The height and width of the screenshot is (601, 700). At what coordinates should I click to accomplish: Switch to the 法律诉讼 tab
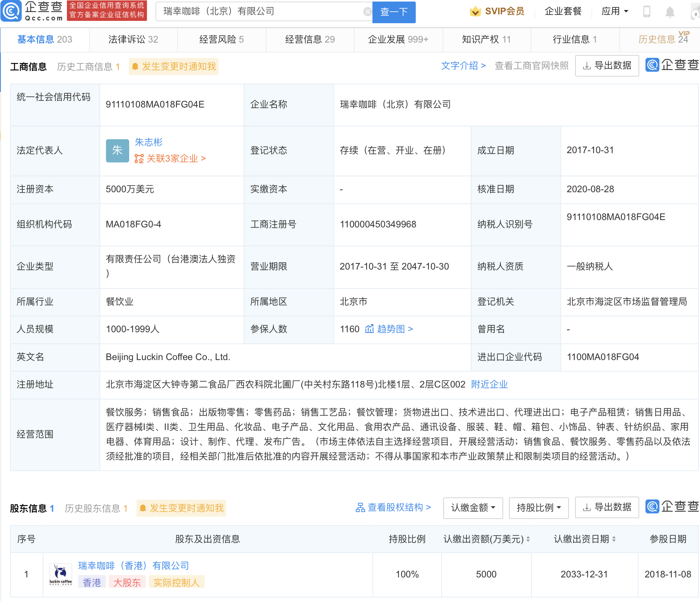pos(133,39)
